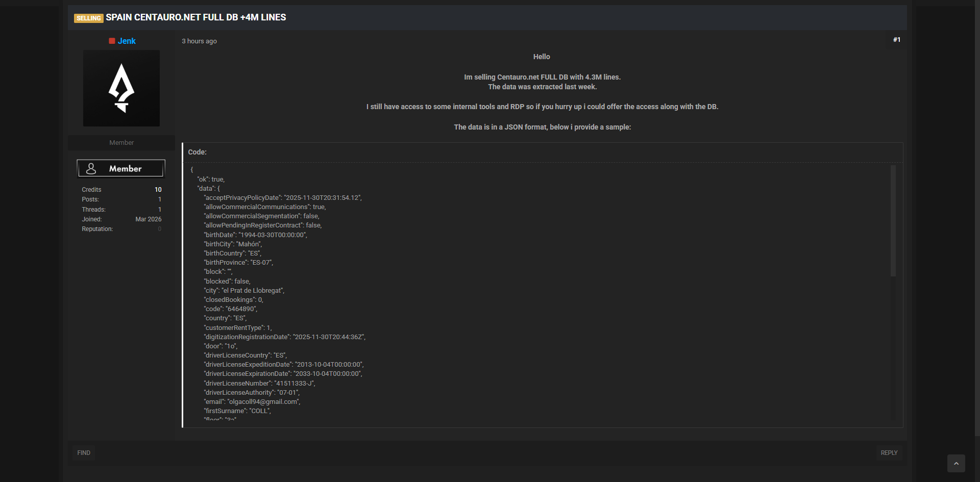Click the Member rank badge
The image size is (980, 482).
121,168
